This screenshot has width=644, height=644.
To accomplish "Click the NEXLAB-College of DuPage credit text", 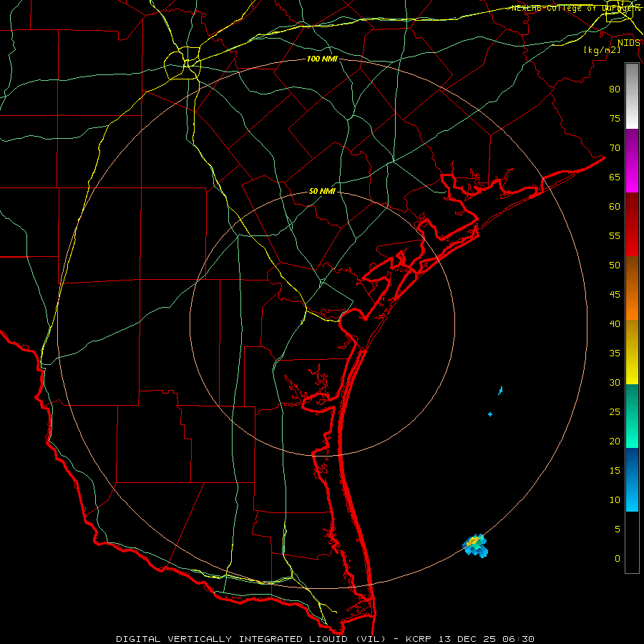I will click(575, 8).
